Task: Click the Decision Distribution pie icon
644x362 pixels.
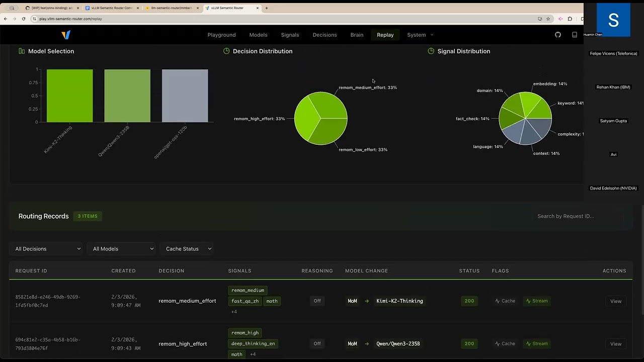Action: coord(226,51)
